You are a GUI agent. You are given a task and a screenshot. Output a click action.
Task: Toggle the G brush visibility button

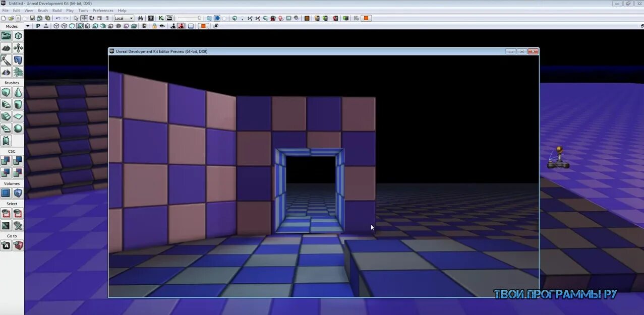(144, 26)
